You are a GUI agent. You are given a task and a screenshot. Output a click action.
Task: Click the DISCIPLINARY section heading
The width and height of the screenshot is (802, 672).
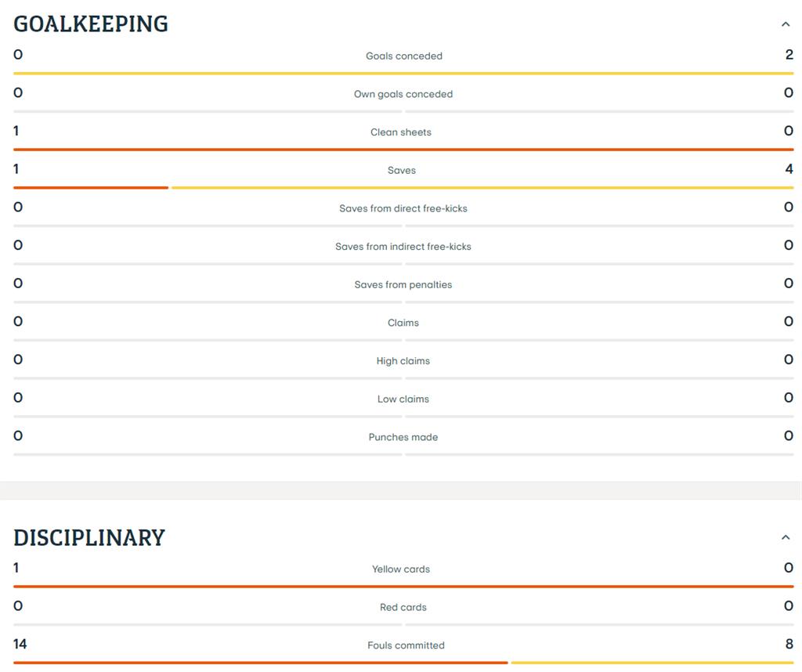[x=89, y=537]
